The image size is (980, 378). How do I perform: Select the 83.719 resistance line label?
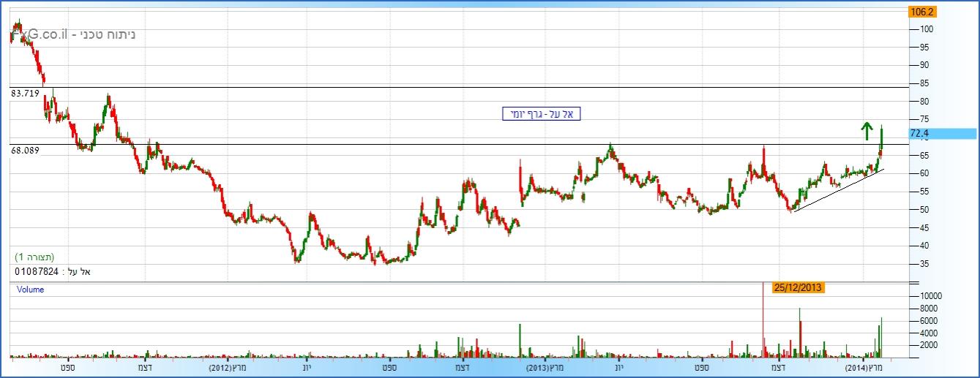pos(25,94)
